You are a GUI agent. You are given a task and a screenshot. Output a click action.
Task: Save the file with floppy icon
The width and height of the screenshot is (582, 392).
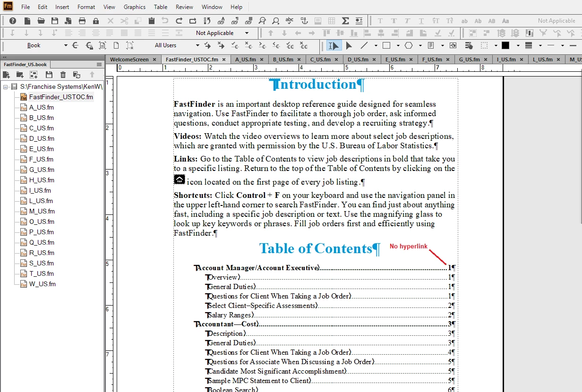pyautogui.click(x=55, y=21)
